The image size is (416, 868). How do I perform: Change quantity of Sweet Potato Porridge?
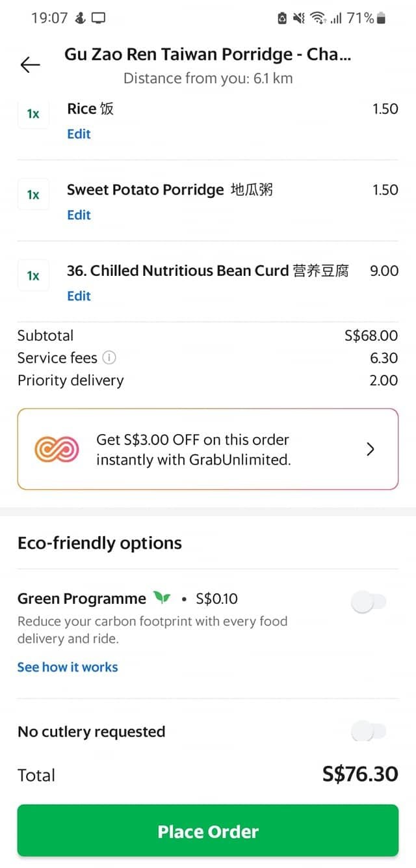click(33, 195)
